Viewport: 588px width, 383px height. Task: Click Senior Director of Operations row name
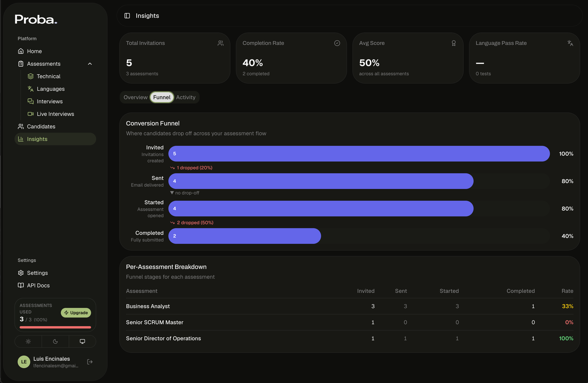coord(163,338)
